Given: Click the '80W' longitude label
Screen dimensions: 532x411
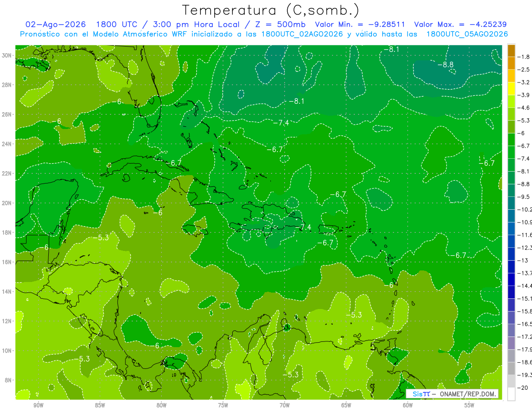Looking at the screenshot, I should click(x=161, y=405).
